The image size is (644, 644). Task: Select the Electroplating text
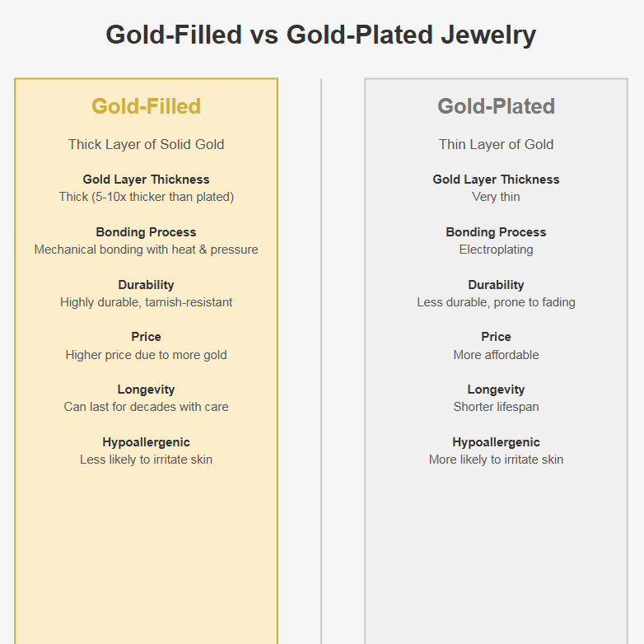pos(496,250)
